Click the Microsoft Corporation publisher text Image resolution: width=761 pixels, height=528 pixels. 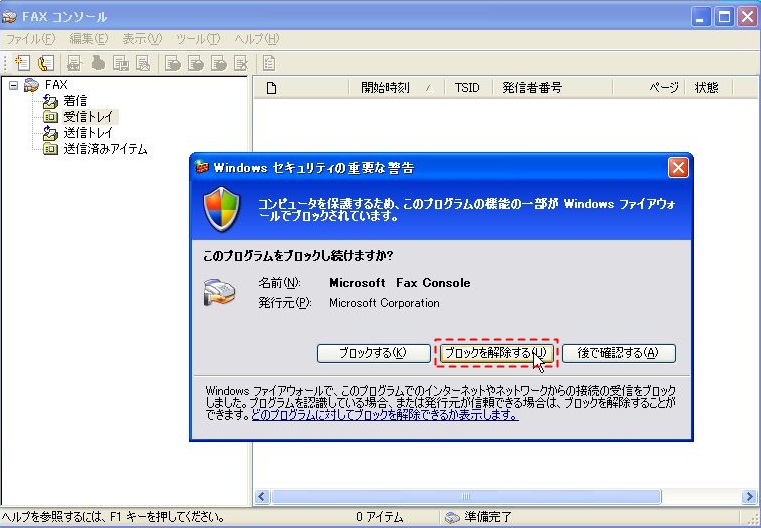point(384,303)
